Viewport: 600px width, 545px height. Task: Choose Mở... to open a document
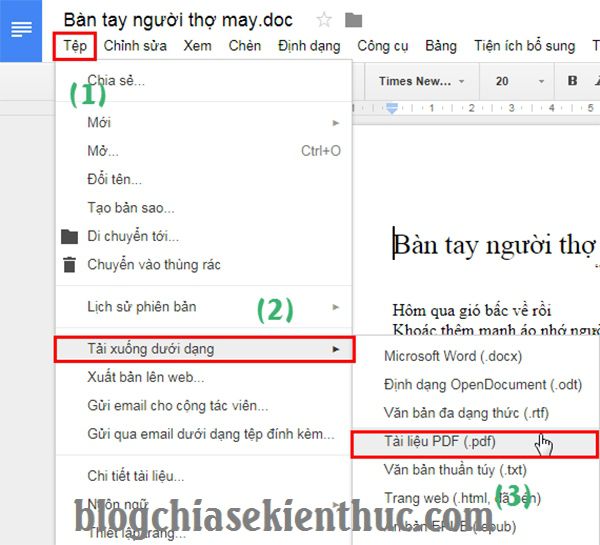tap(204, 151)
